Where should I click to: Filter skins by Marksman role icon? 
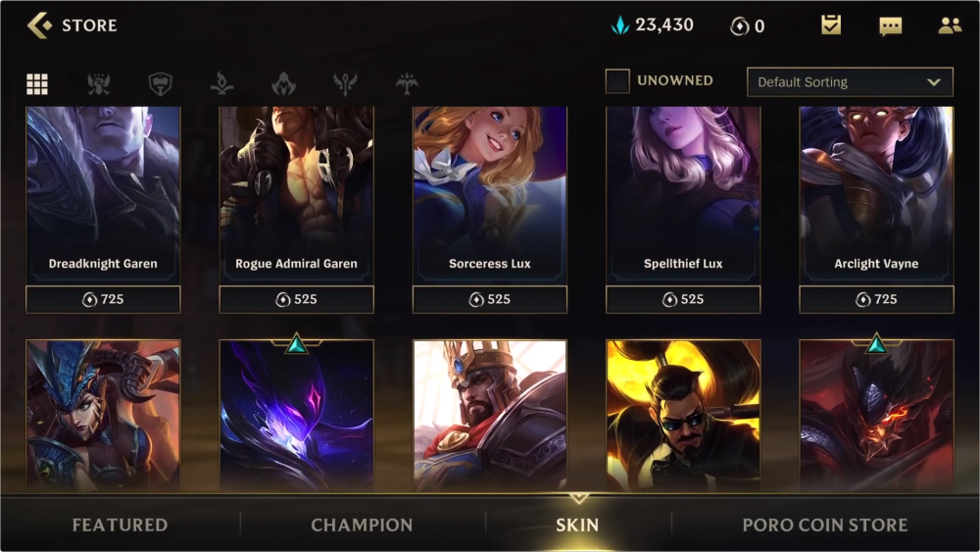pos(407,83)
